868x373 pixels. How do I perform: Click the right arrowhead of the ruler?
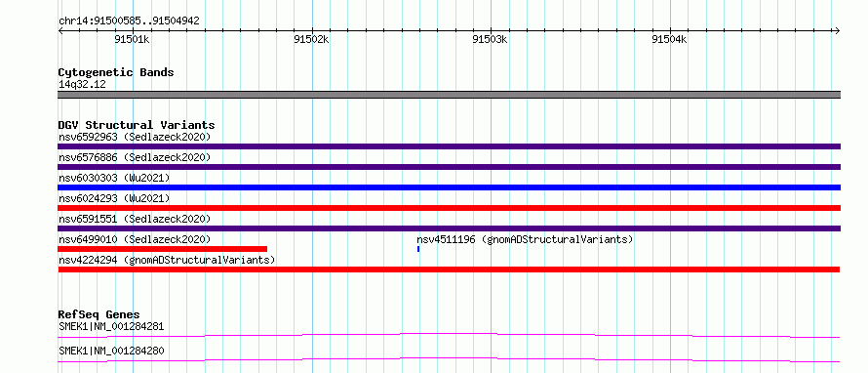point(837,30)
